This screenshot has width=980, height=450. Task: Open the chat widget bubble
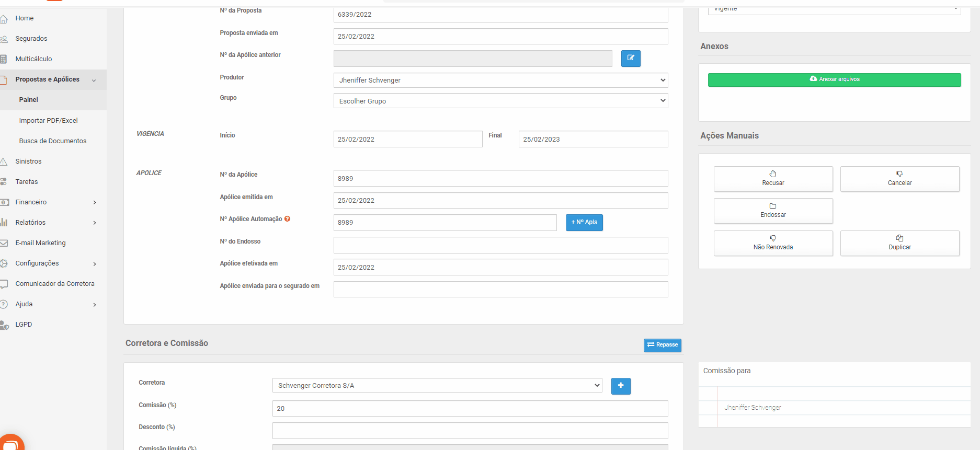(10, 443)
